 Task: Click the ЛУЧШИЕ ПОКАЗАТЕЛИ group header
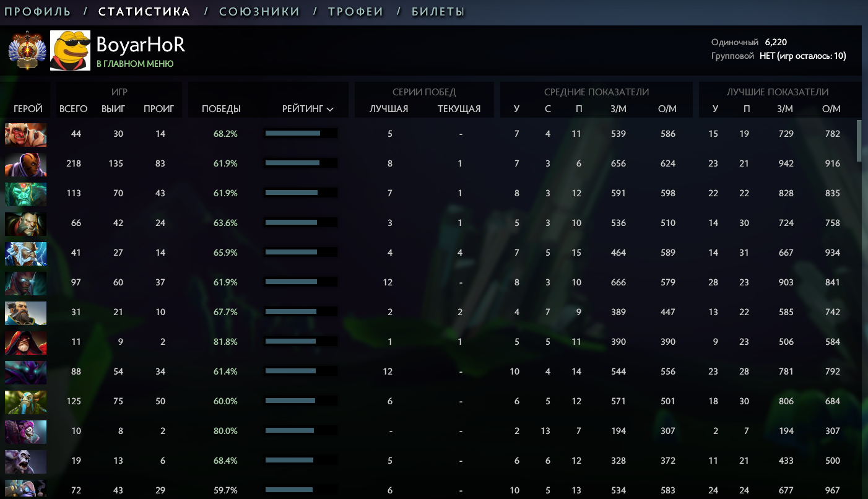[778, 92]
